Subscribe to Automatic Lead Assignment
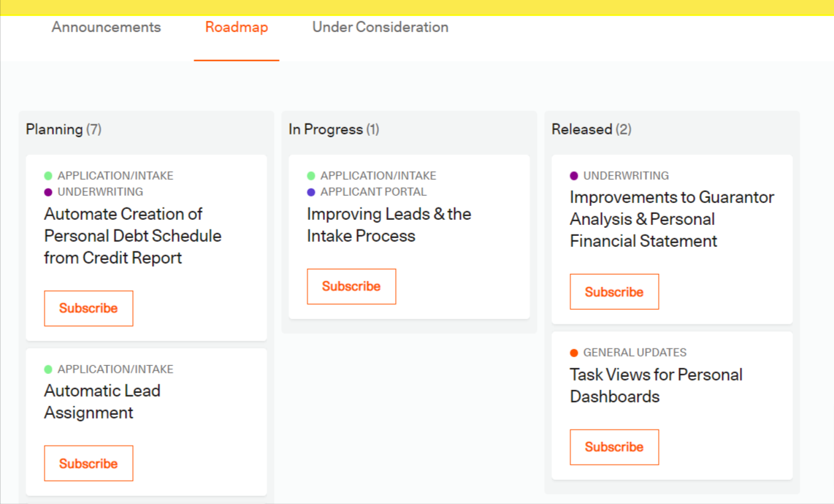834x504 pixels. coord(88,463)
